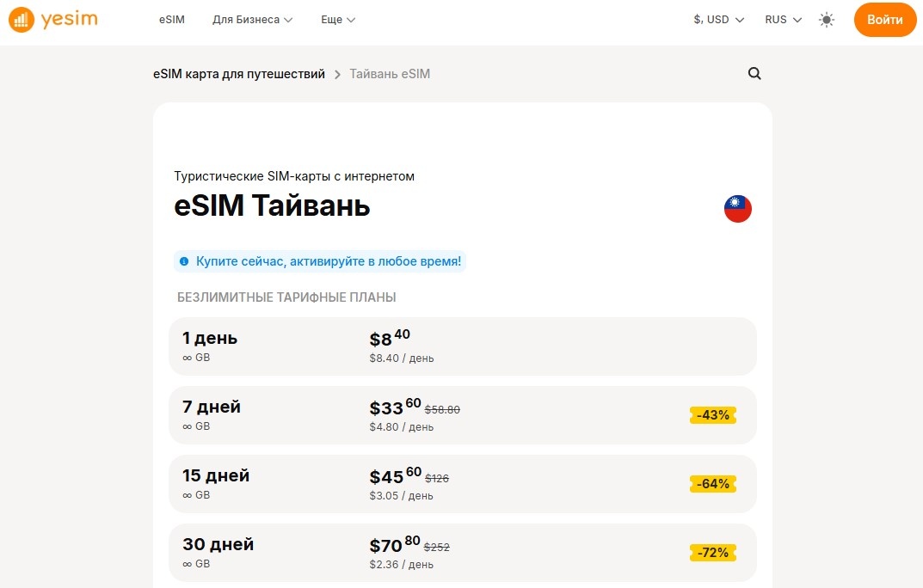Click the Taiwan flag icon

[x=737, y=208]
